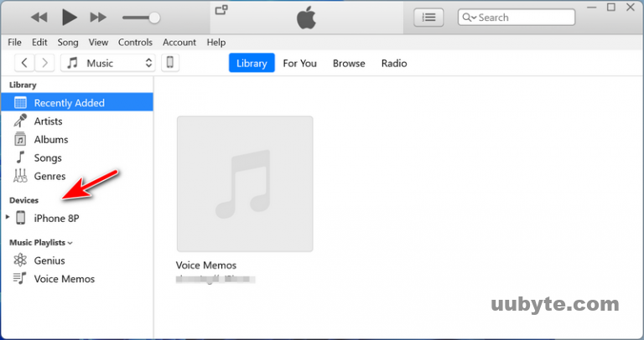Switch to the Browse tab
Viewport: 644px width, 340px height.
[x=349, y=63]
